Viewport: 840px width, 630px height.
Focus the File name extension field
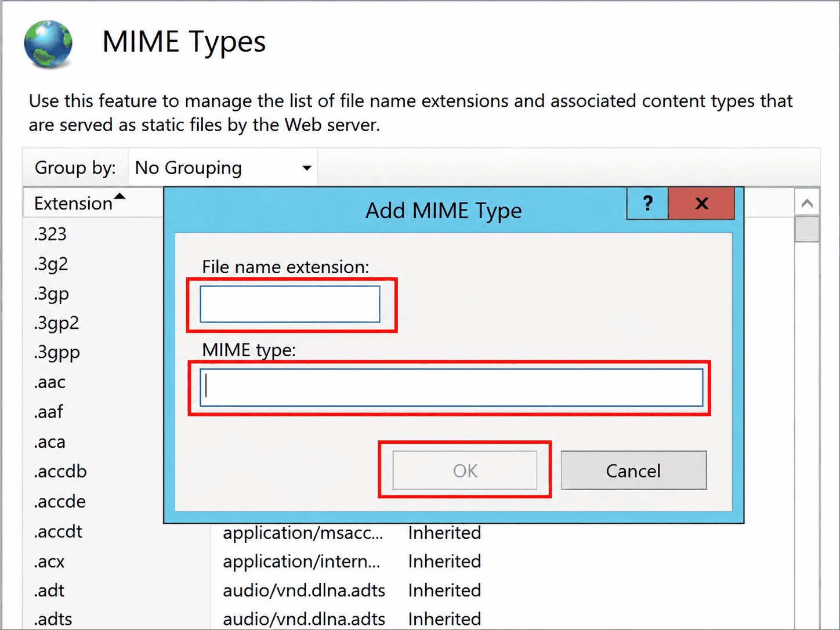(290, 304)
